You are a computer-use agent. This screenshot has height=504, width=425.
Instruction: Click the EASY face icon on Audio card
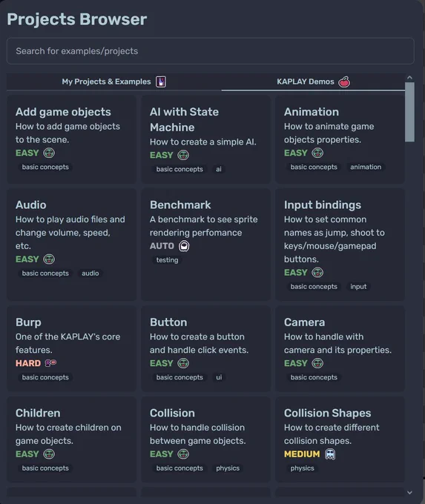(49, 259)
